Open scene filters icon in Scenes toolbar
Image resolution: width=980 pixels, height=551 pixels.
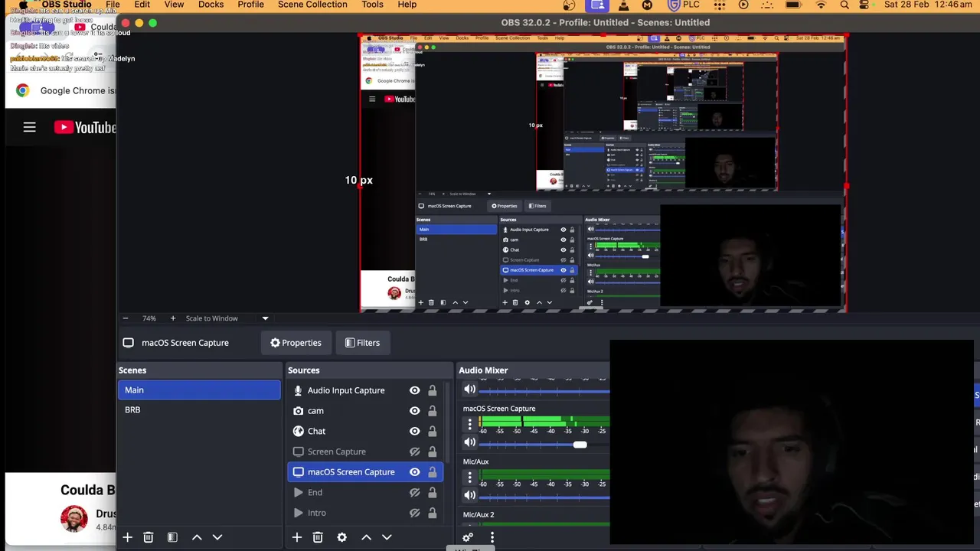pos(172,537)
